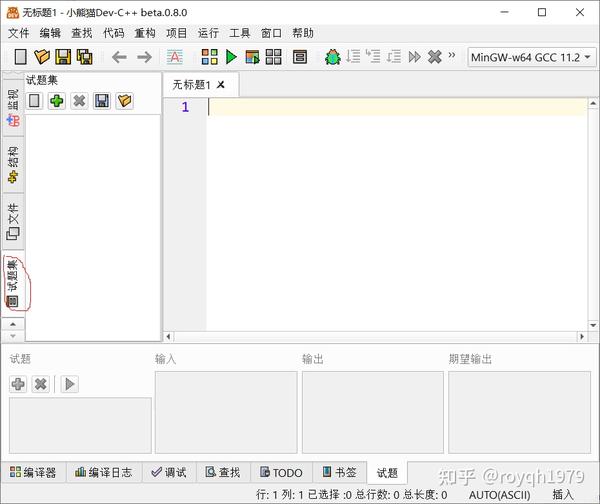Viewport: 600px width, 504px height.
Task: Click the 期望输出 text area
Action: tap(520, 412)
